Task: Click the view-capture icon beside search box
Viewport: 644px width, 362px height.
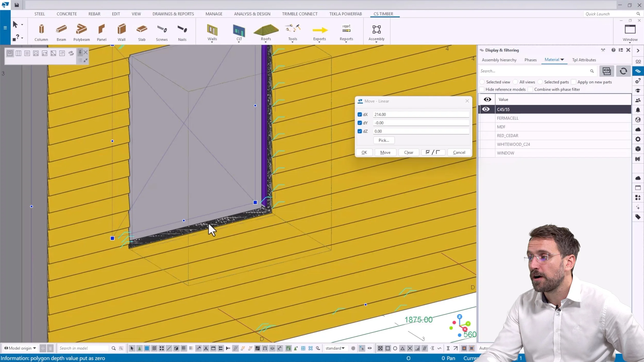Action: coord(606,71)
